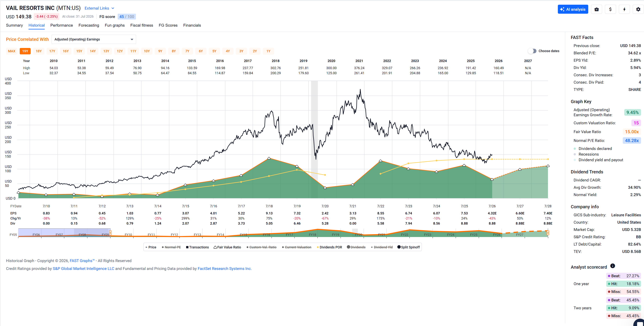Select the Historical tab
The width and height of the screenshot is (644, 326).
[36, 25]
